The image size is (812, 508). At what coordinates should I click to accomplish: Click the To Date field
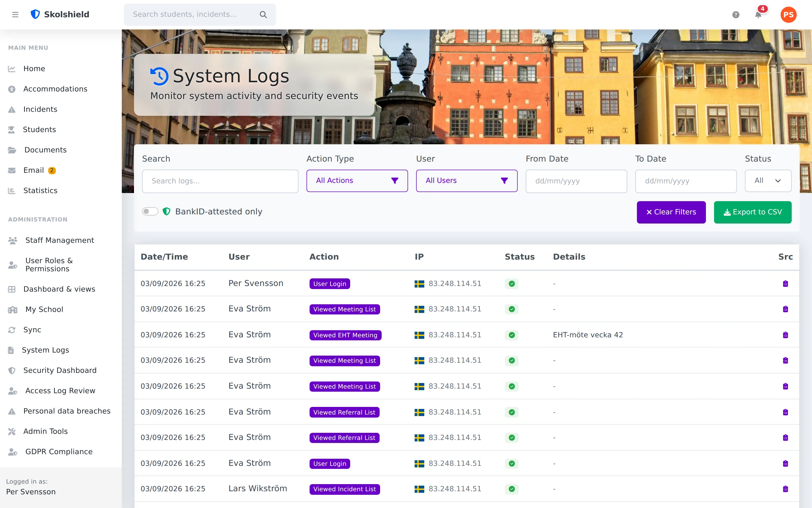tap(686, 181)
